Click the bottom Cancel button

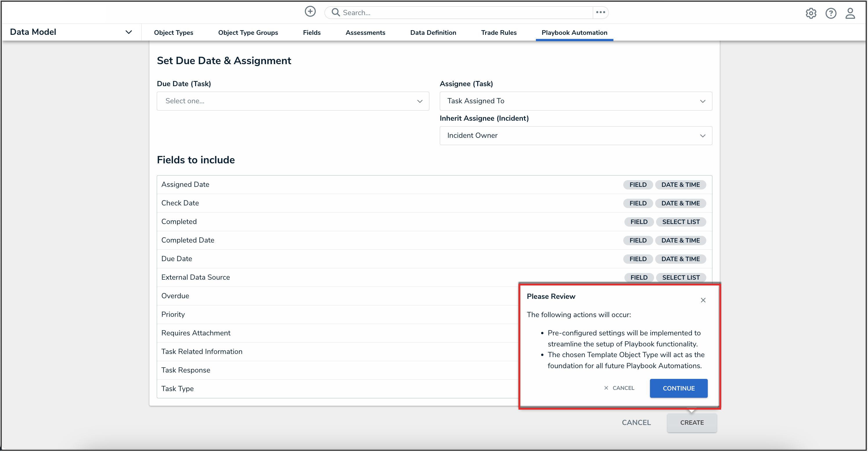point(636,422)
